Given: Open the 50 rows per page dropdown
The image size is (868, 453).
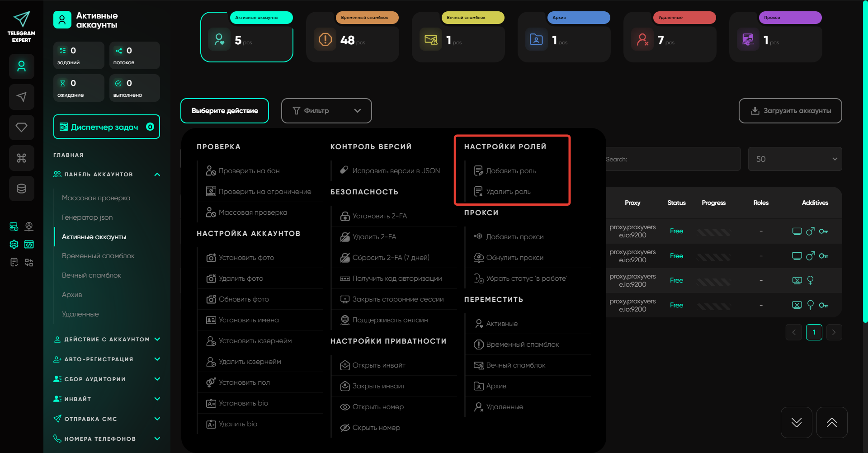Looking at the screenshot, I should tap(794, 159).
